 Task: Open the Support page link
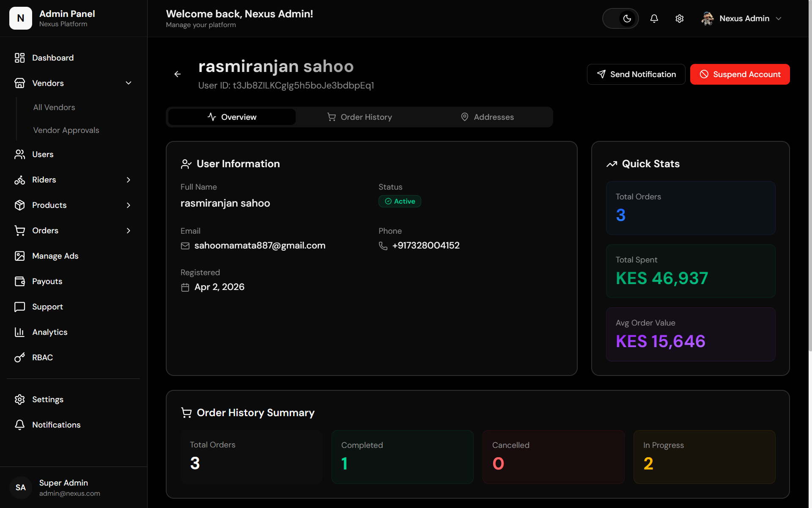pyautogui.click(x=47, y=307)
